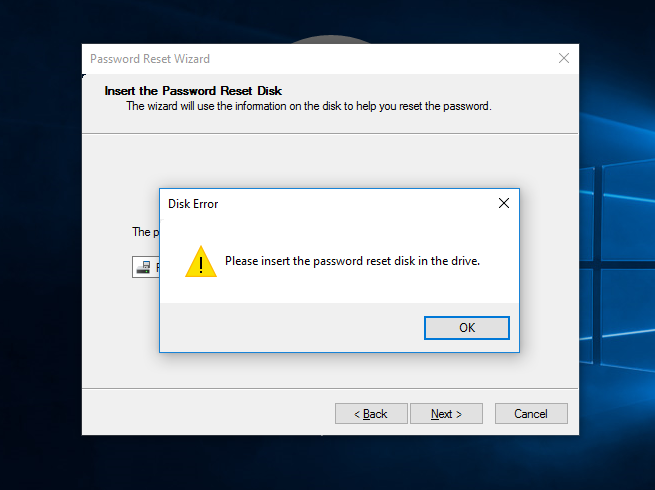Click the 'Insert the Password Reset Disk' heading
655x490 pixels.
point(193,91)
